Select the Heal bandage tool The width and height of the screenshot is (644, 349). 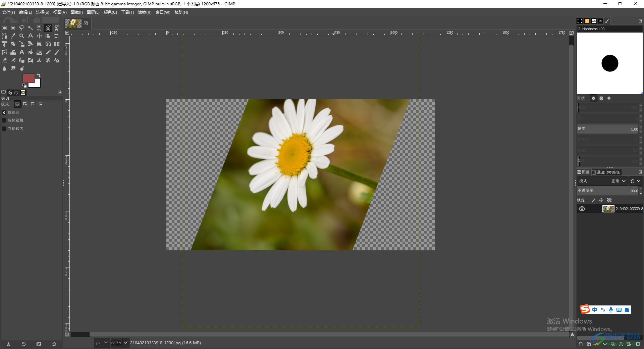coord(48,60)
